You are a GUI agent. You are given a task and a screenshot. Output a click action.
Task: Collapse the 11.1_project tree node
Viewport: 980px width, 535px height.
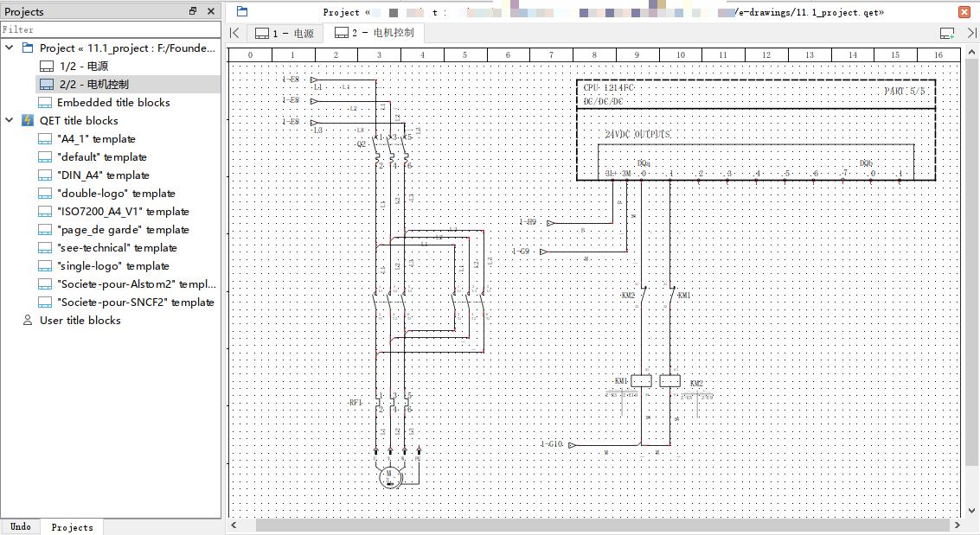click(10, 48)
